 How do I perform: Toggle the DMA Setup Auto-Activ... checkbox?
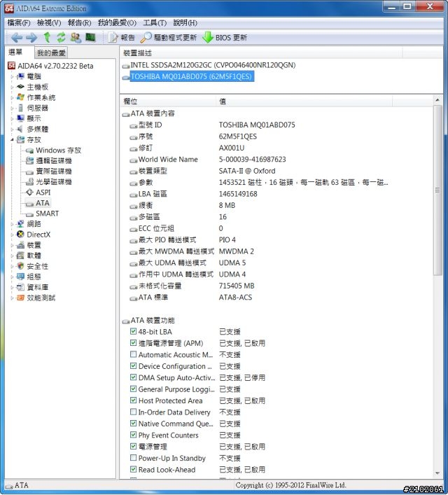[133, 377]
